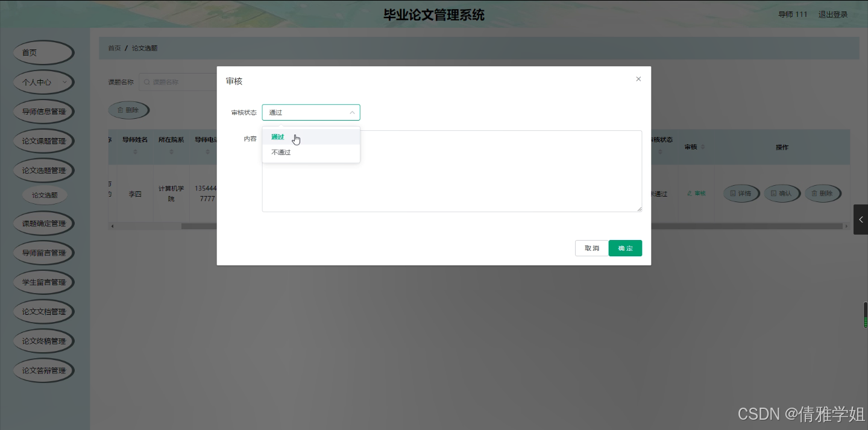Click the 确定 button in the dialog
The height and width of the screenshot is (430, 868).
(625, 248)
